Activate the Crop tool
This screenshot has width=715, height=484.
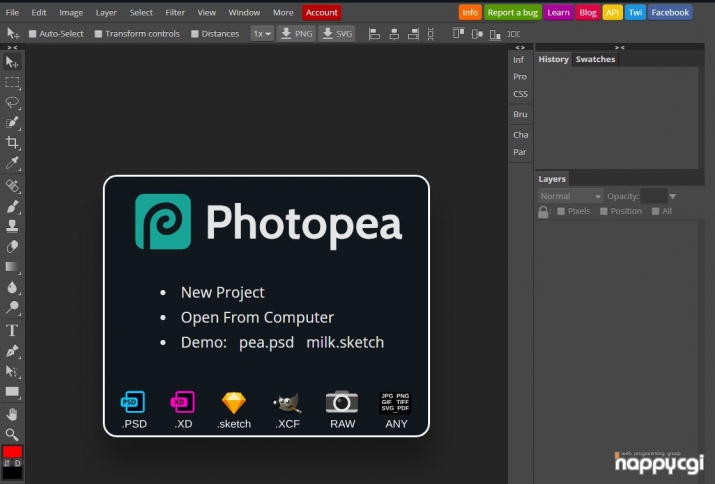[x=12, y=143]
